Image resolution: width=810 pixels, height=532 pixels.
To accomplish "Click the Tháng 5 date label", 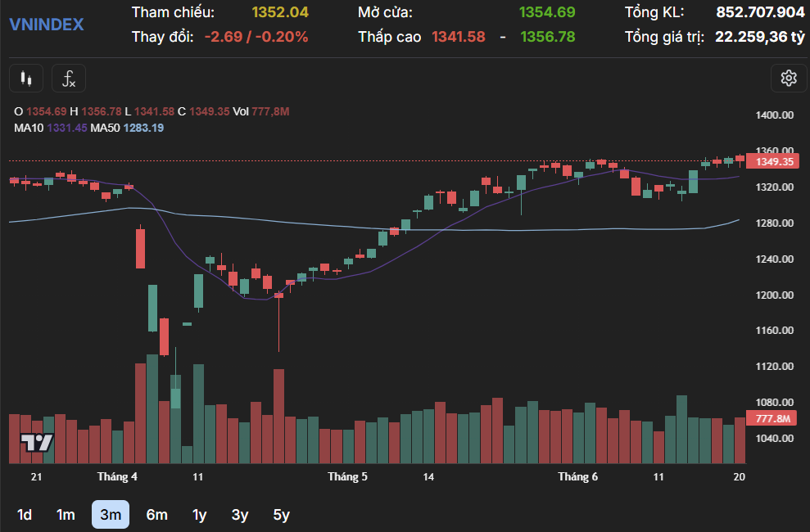I will click(347, 477).
